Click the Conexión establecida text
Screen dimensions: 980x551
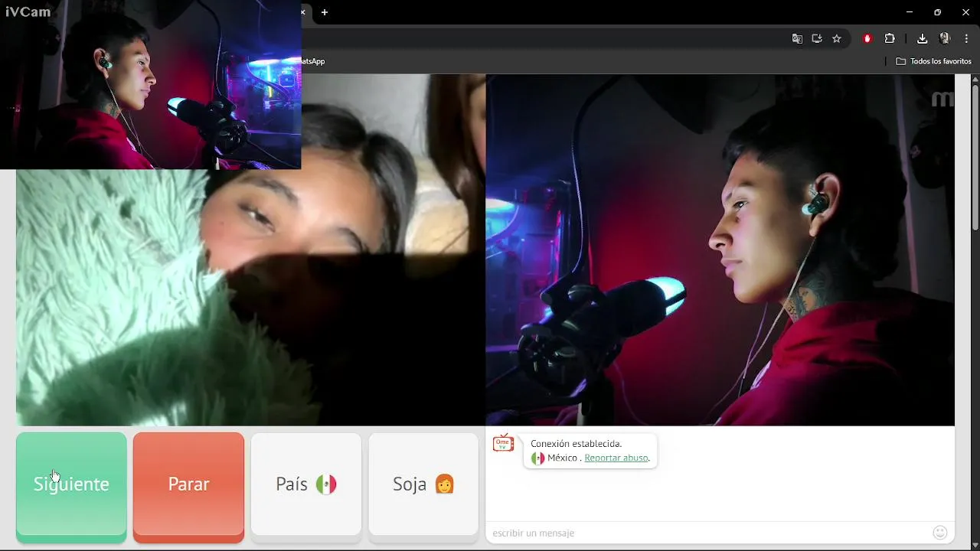(x=576, y=444)
